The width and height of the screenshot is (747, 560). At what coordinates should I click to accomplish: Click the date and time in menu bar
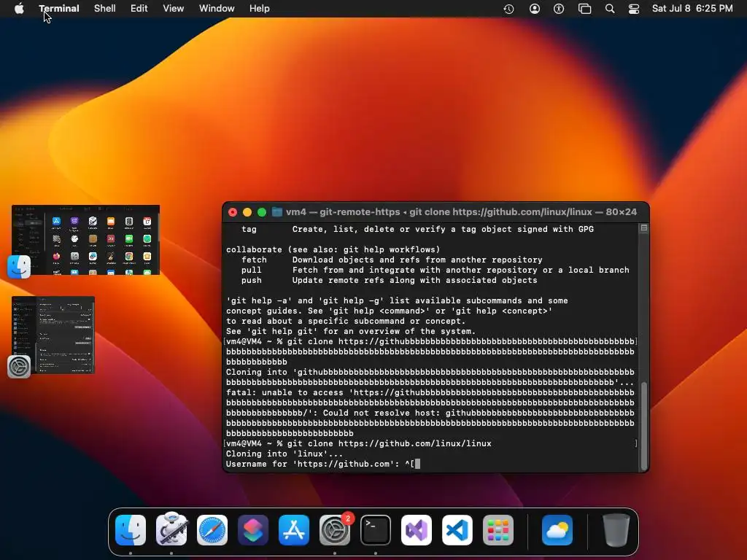[692, 9]
